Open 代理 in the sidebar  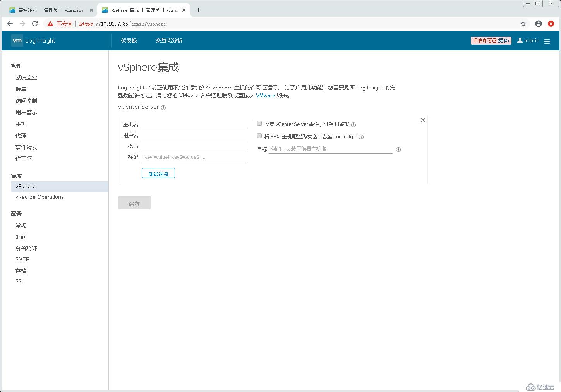21,136
